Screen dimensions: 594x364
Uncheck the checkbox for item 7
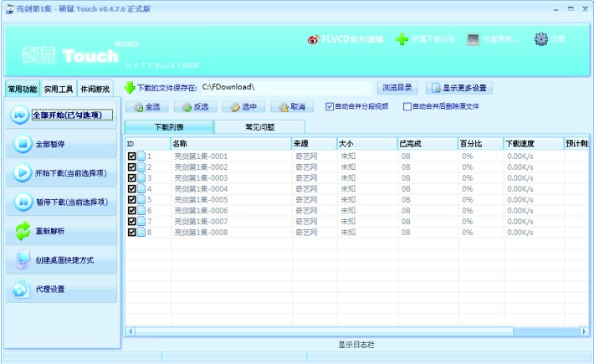132,221
